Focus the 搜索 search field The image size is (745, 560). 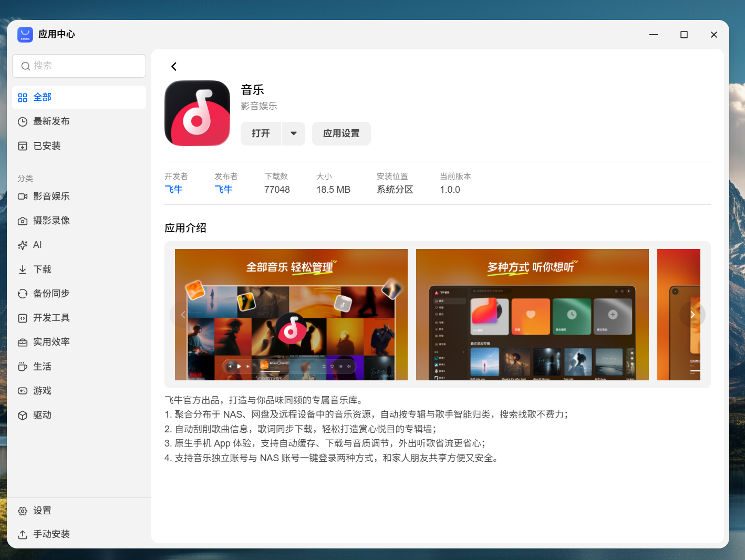[x=79, y=66]
